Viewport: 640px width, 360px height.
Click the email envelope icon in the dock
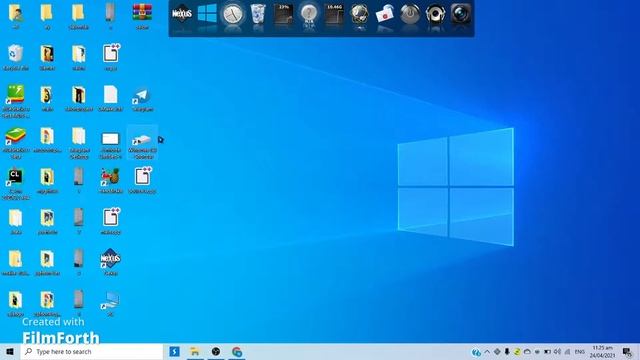pos(385,15)
